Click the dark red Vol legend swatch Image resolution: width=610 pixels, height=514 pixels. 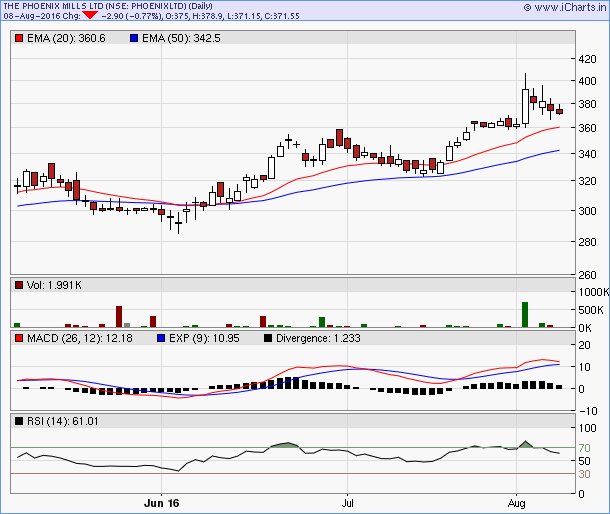(x=19, y=286)
